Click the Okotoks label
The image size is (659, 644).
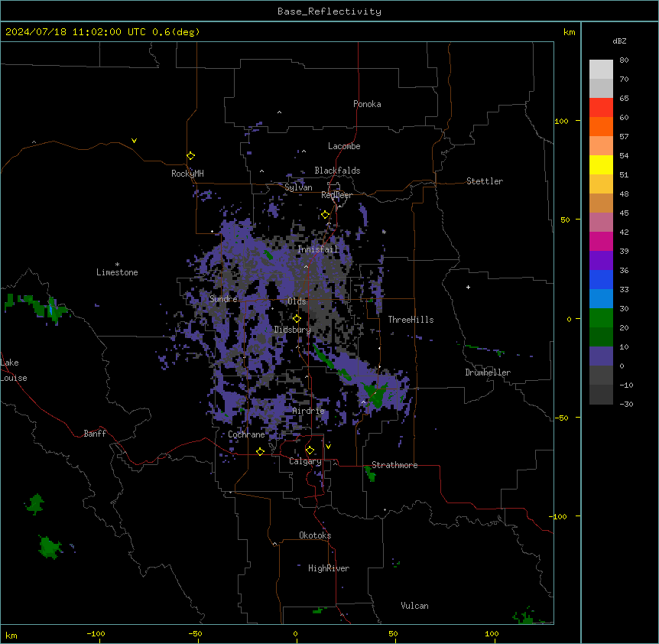pyautogui.click(x=315, y=535)
